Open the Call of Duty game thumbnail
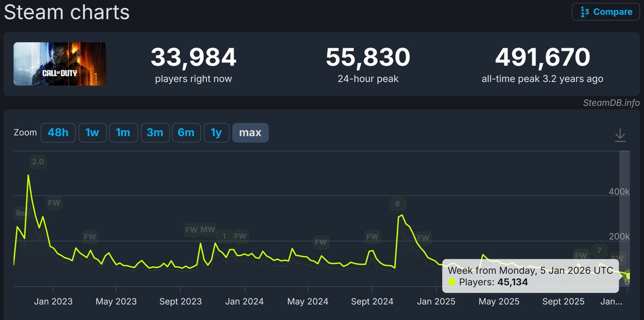This screenshot has width=644, height=320. [x=60, y=64]
